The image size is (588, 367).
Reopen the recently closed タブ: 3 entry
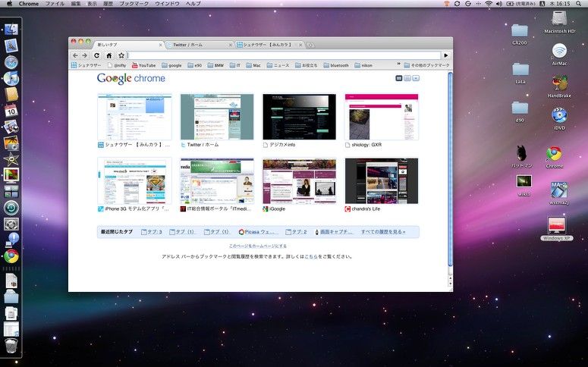pyautogui.click(x=152, y=232)
